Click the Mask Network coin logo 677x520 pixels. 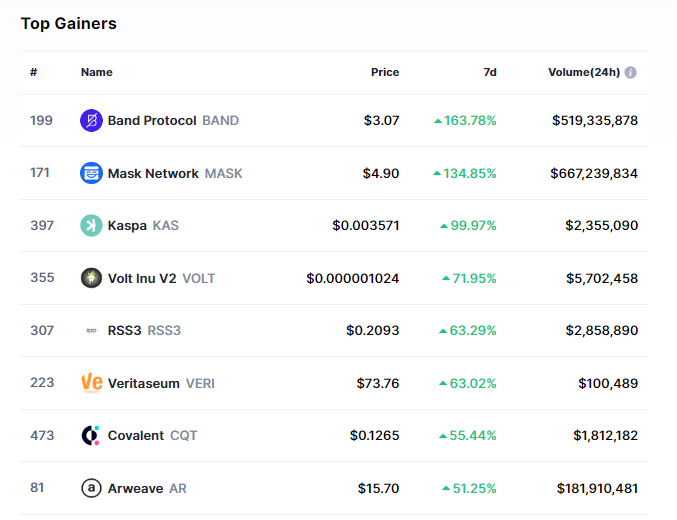pos(91,173)
